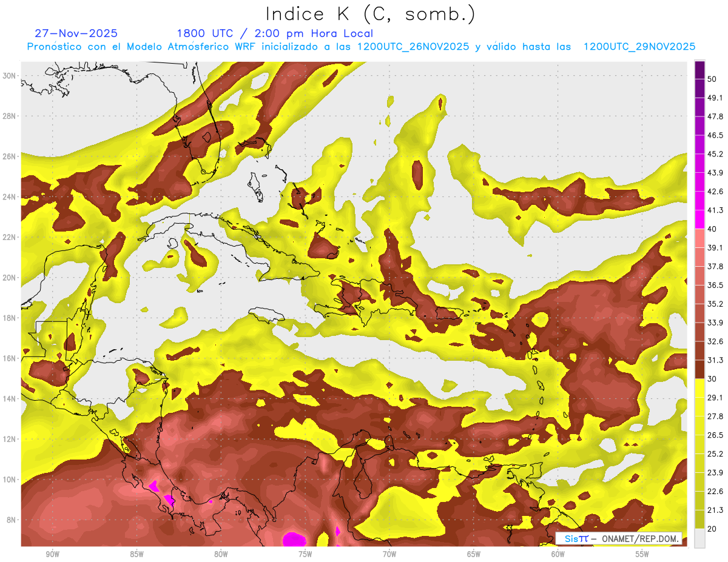Click the dark brown color band between 30 and 31.3
The width and height of the screenshot is (728, 562).
699,369
